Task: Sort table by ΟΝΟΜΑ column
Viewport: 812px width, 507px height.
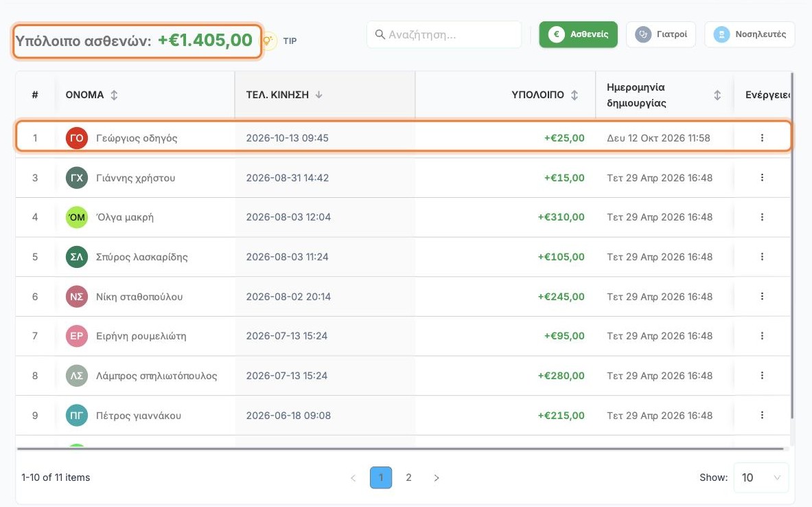Action: coord(114,95)
